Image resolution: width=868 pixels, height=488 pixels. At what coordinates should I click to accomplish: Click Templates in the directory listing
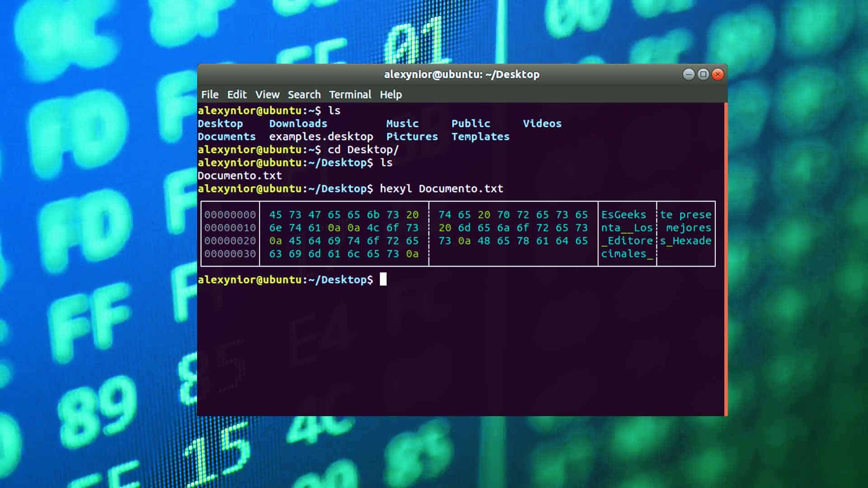pos(480,136)
